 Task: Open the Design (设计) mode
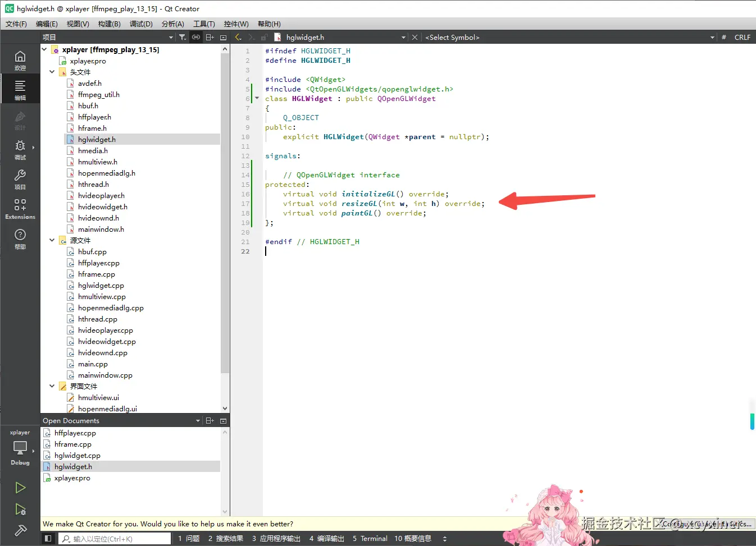(x=20, y=120)
